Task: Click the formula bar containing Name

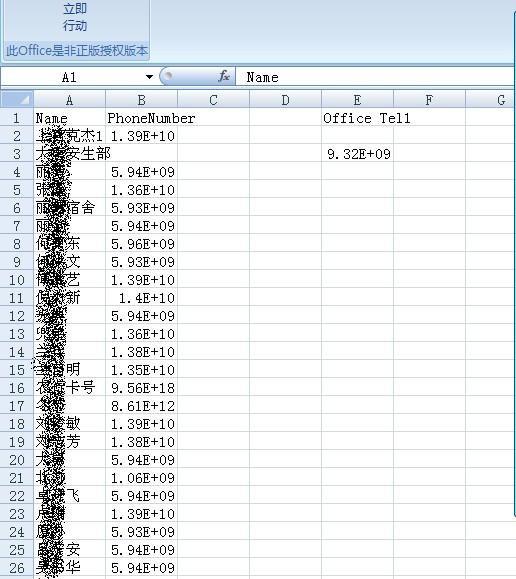Action: pos(375,77)
